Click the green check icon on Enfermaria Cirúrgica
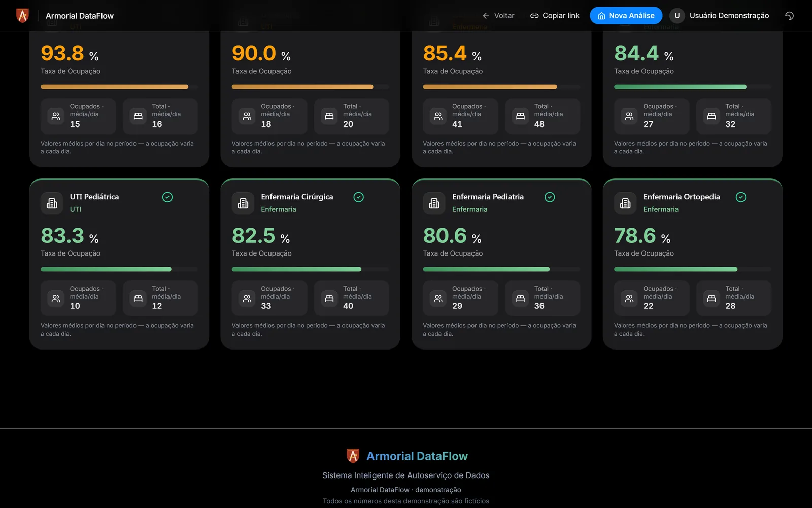812x508 pixels. (x=359, y=197)
